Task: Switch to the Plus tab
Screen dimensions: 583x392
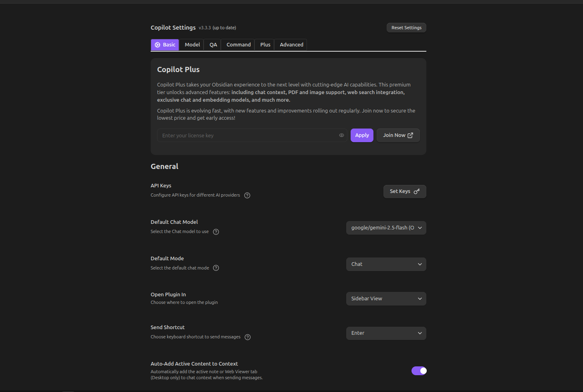Action: click(x=265, y=45)
